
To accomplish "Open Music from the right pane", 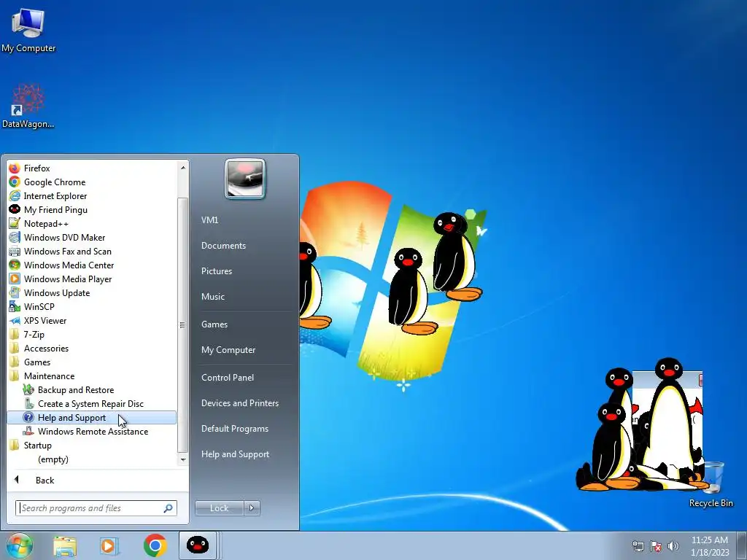I will (212, 297).
